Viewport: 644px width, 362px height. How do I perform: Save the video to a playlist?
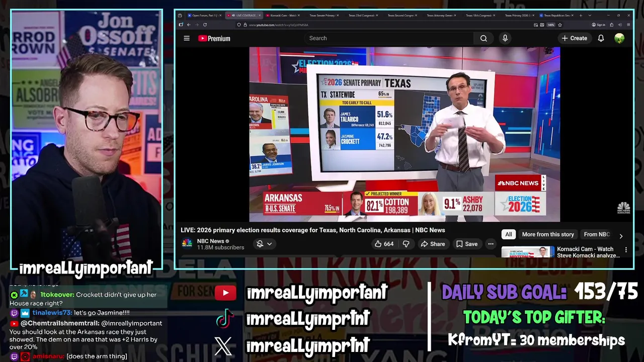[x=467, y=244]
